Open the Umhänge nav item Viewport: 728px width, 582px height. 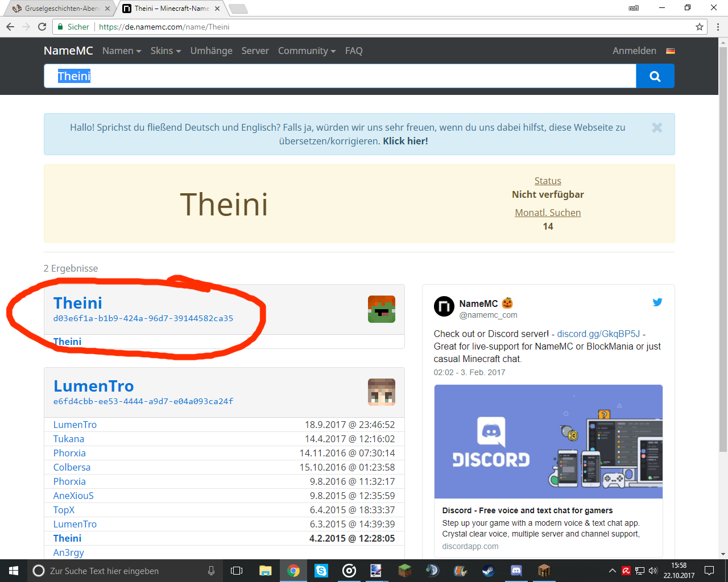[x=211, y=51]
